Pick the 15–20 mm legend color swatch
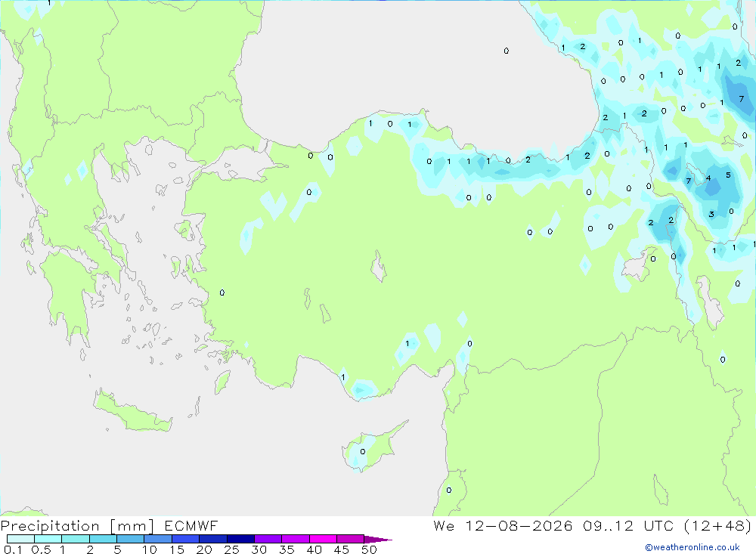 tap(186, 539)
